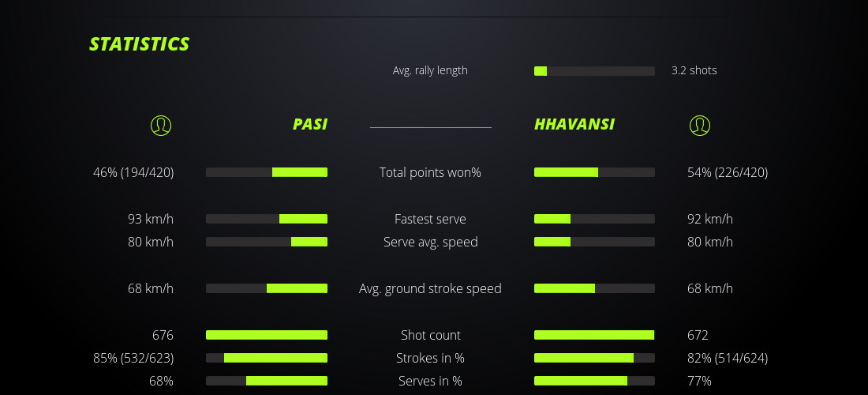868x395 pixels.
Task: Click PASI's total points won bar
Action: coord(267,172)
